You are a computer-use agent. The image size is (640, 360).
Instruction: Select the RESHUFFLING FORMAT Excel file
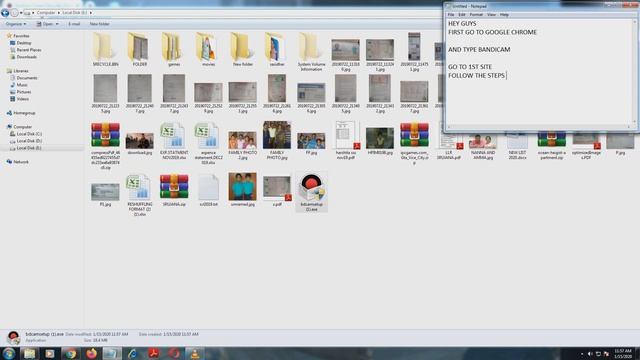tap(139, 187)
